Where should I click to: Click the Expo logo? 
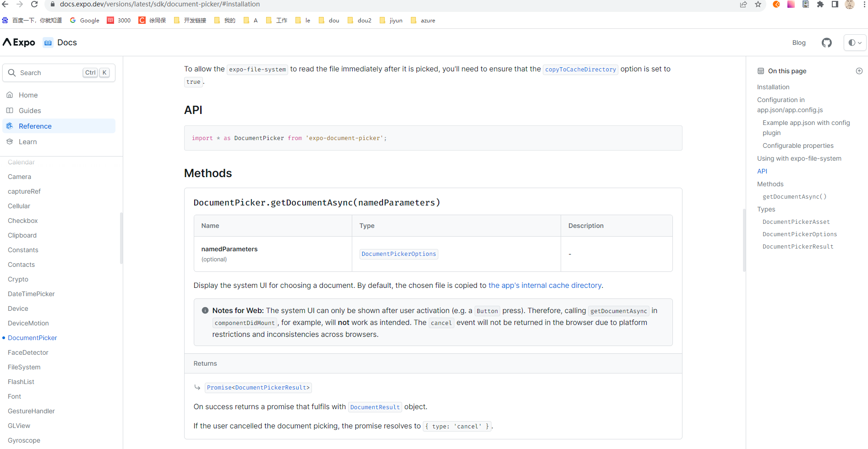[x=19, y=42]
